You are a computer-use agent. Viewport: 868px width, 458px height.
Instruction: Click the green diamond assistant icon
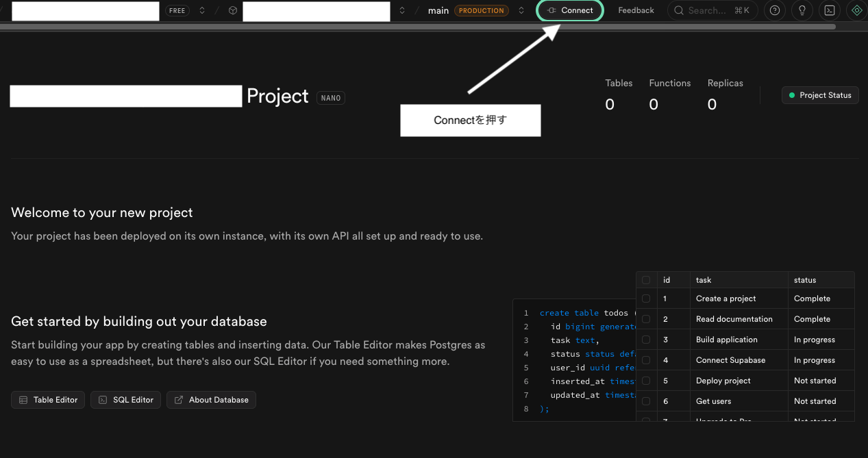tap(856, 10)
